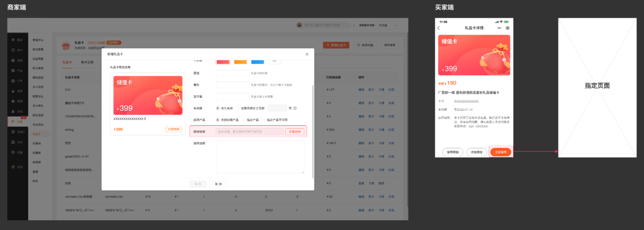Pick the red card cover swatch
The height and width of the screenshot is (230, 644).
point(223,62)
